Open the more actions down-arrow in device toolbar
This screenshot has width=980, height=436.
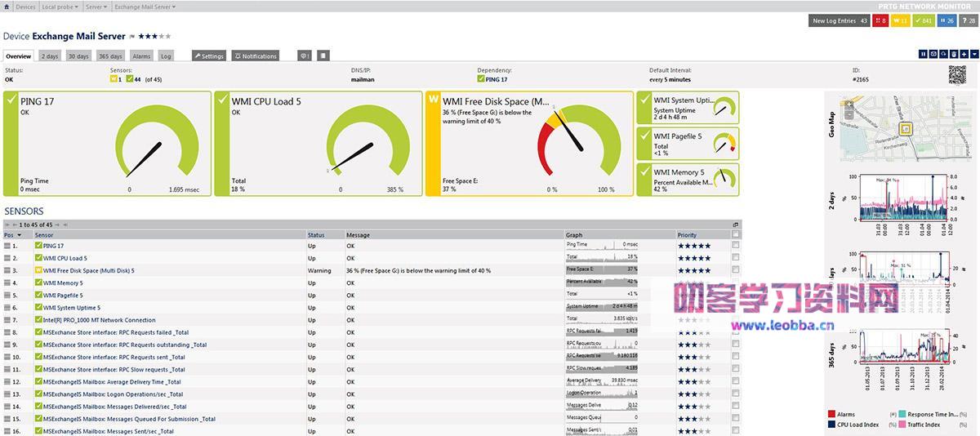[x=974, y=54]
